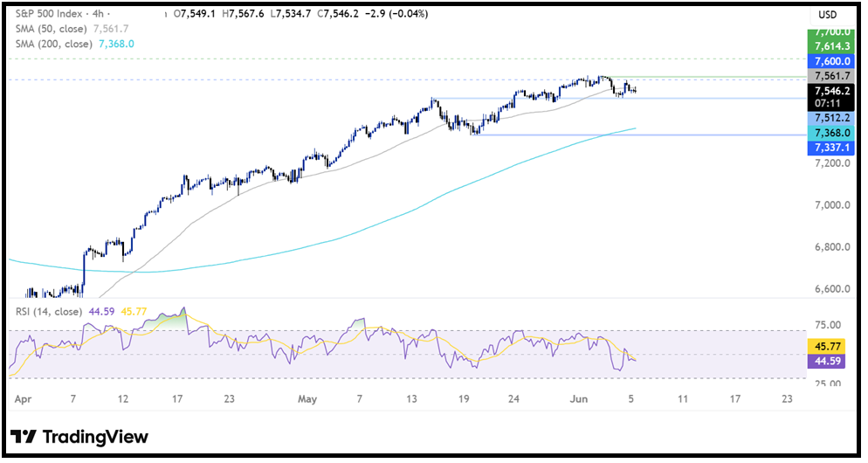
Task: Click the high value H7,567.6
Action: pyautogui.click(x=243, y=14)
